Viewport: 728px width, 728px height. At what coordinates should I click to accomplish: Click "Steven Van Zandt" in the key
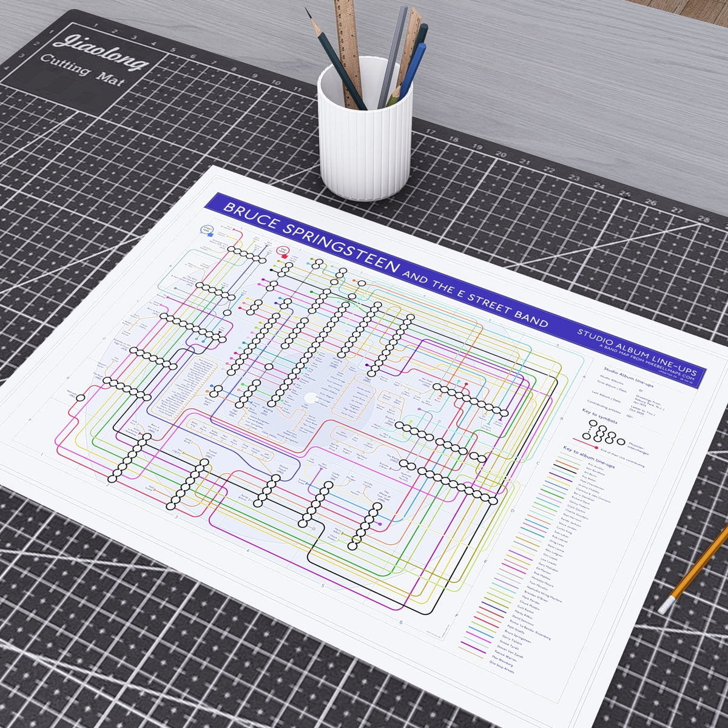[x=510, y=653]
